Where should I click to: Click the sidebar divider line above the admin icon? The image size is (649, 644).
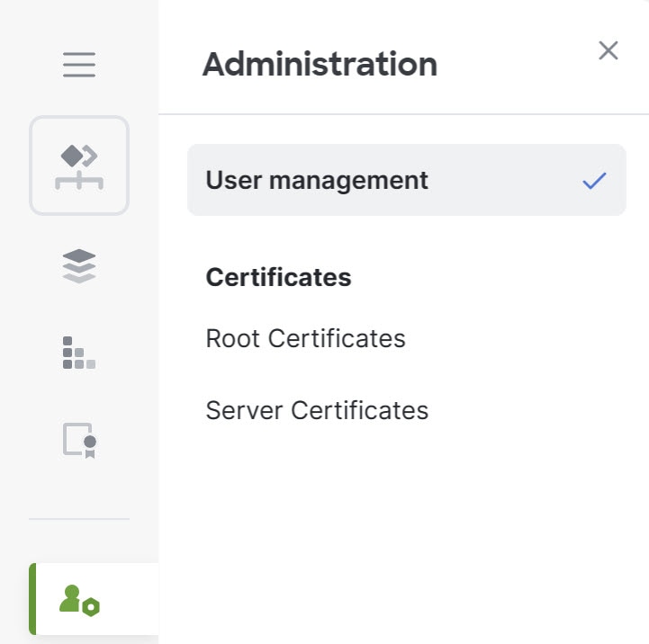[x=79, y=518]
